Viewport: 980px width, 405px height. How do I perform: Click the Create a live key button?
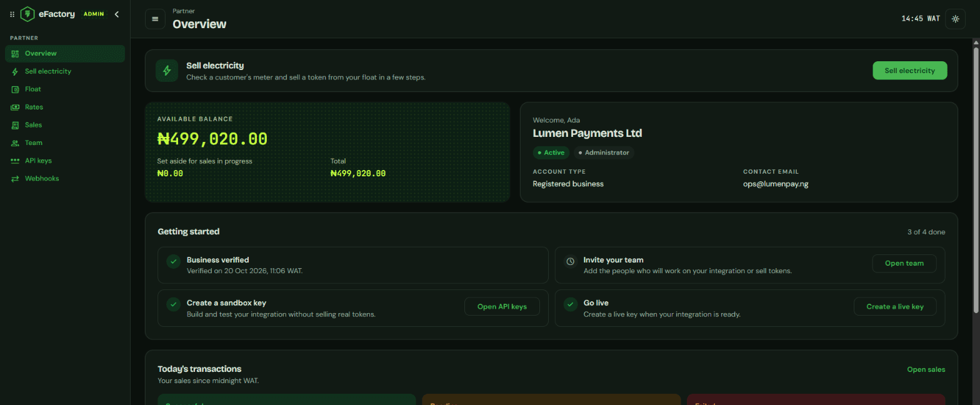tap(895, 307)
